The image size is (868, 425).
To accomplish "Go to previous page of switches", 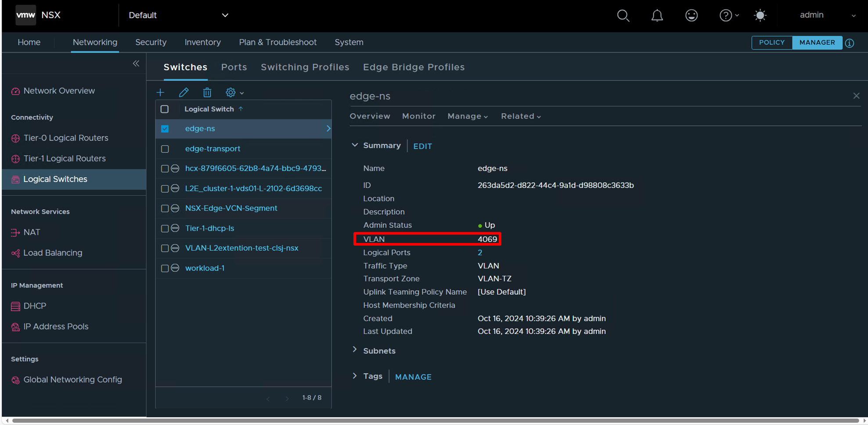I will coord(268,398).
